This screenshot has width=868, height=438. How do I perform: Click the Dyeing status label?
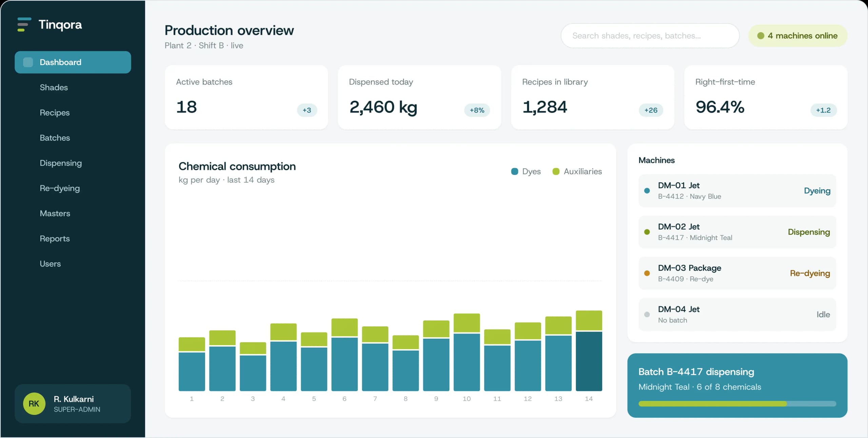817,191
